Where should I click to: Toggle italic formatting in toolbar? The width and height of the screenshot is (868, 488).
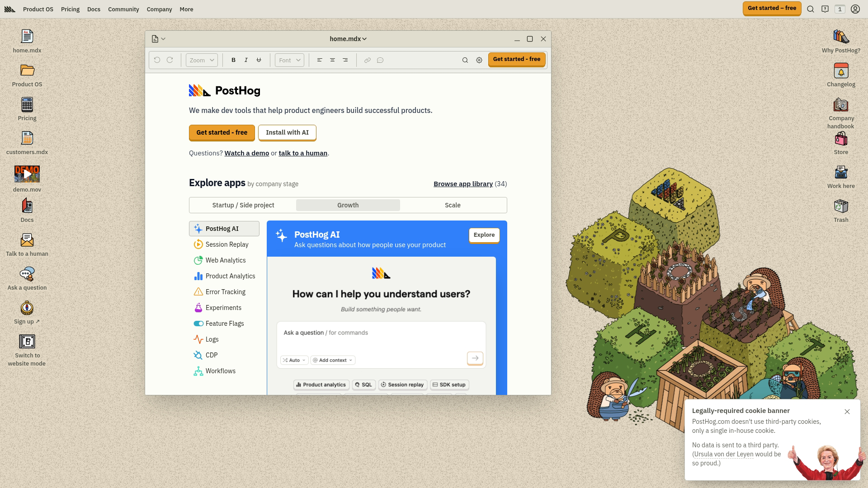click(246, 60)
